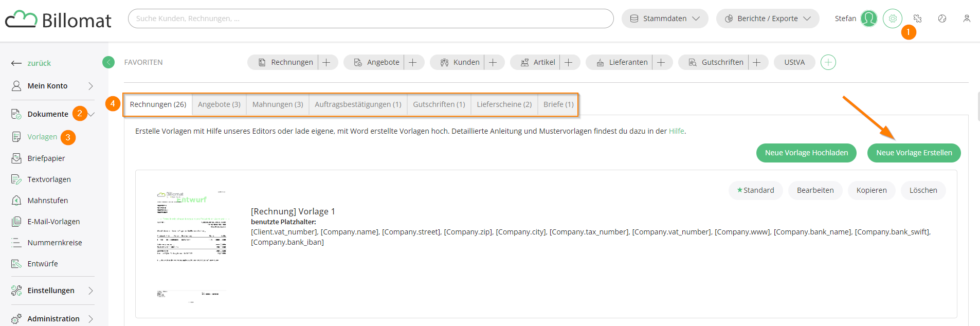Click the Textvorlagen sidebar icon
The height and width of the screenshot is (326, 980).
[x=16, y=179]
